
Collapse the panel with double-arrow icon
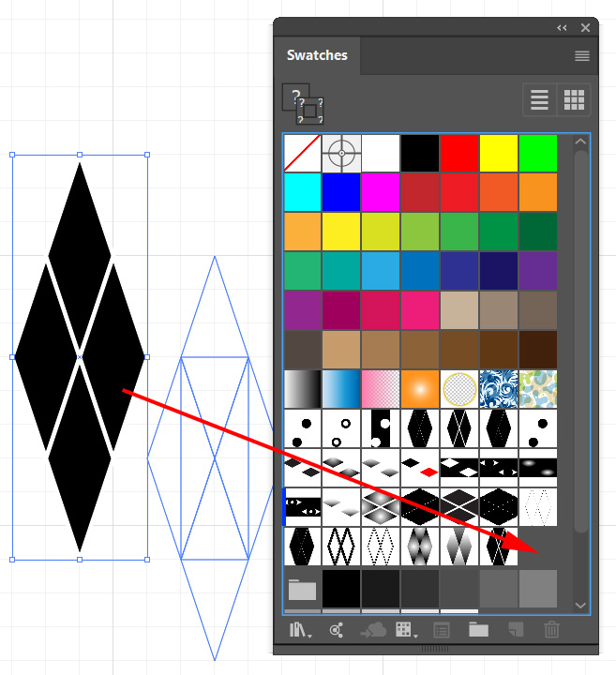click(x=562, y=28)
